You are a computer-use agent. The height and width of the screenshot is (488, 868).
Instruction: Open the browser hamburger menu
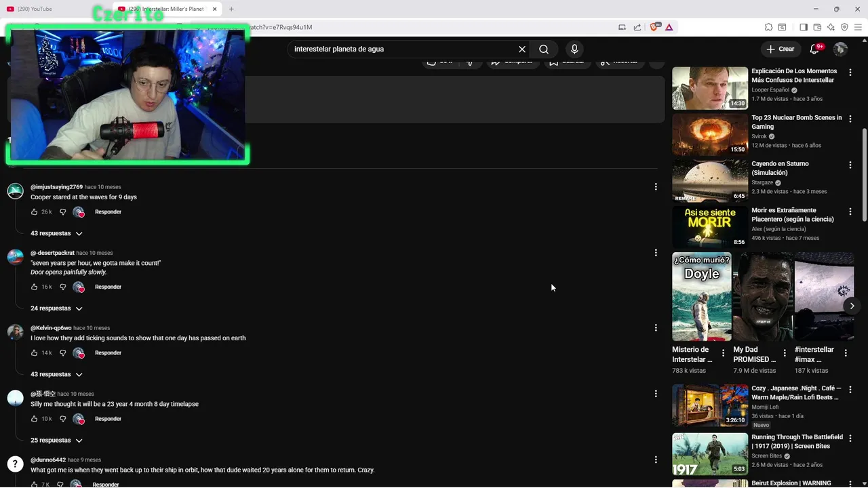pyautogui.click(x=858, y=27)
